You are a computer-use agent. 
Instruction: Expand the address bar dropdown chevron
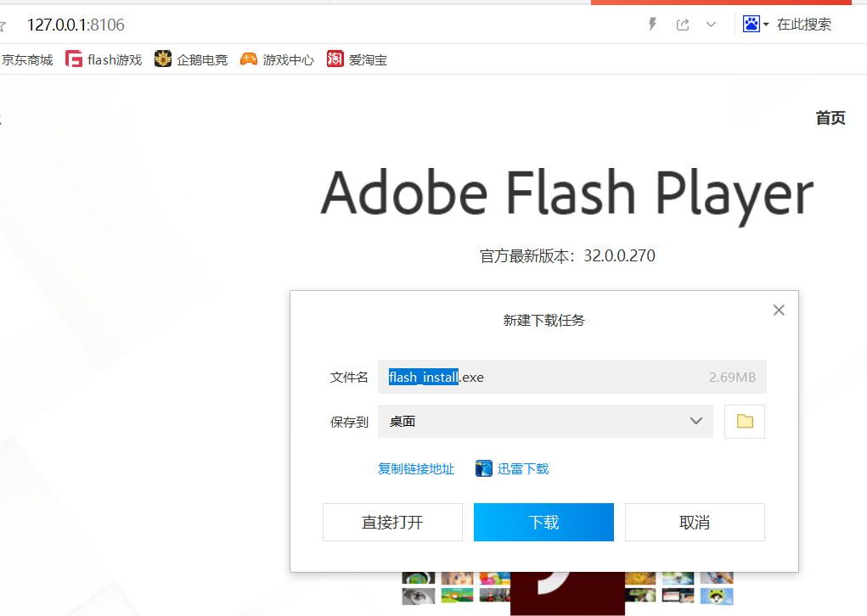pyautogui.click(x=711, y=25)
